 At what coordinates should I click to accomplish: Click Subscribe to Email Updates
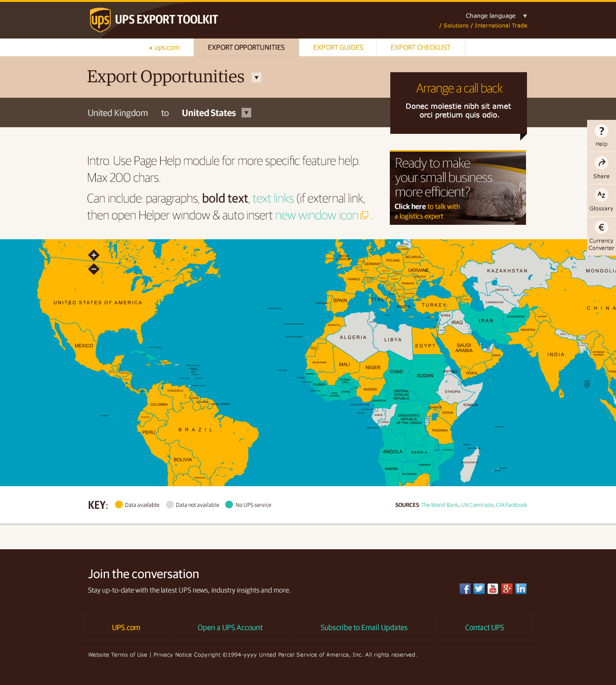click(364, 628)
